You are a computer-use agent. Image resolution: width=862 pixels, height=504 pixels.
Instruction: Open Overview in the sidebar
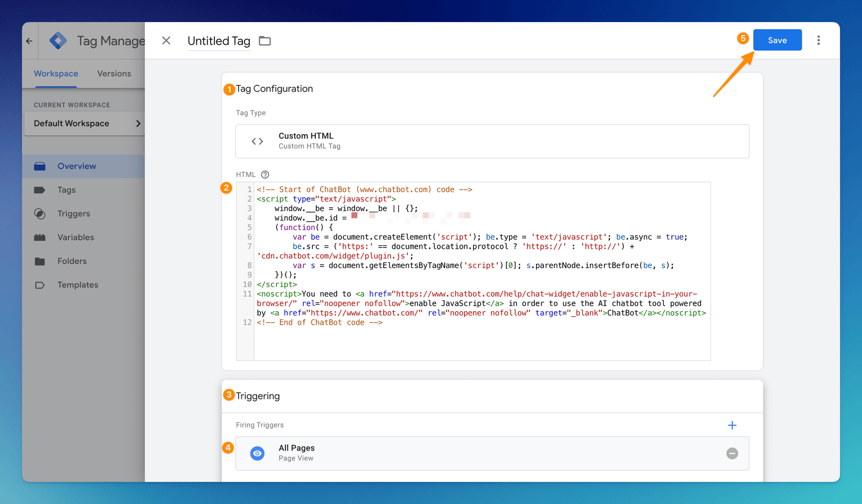[x=77, y=166]
